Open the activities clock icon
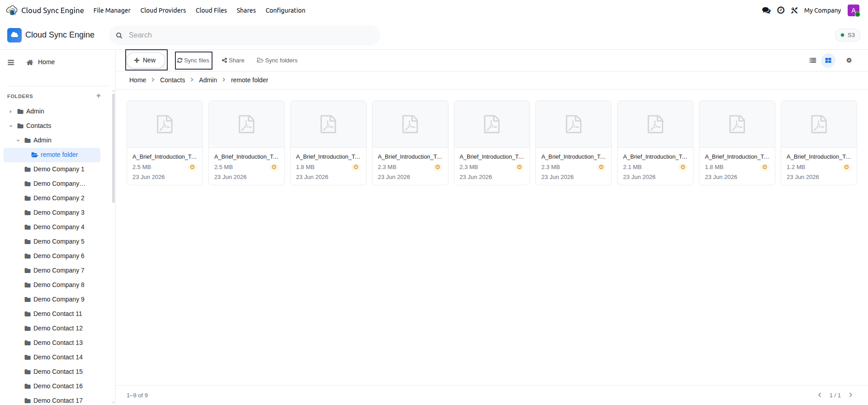The image size is (868, 405). click(x=781, y=10)
